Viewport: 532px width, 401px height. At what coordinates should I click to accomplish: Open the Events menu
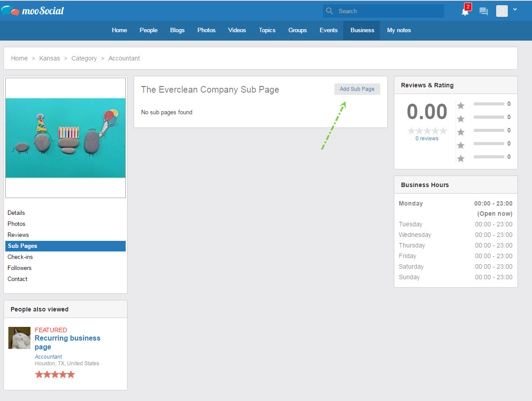(x=329, y=30)
